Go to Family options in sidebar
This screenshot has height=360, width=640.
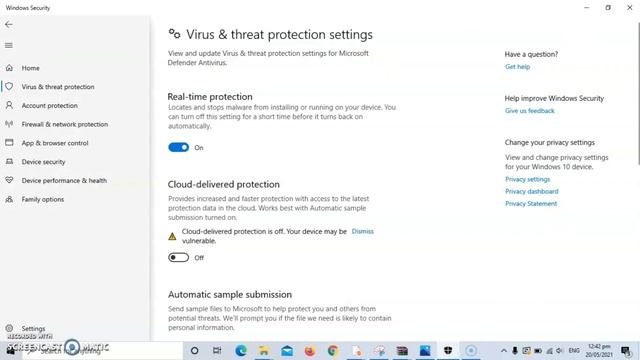(43, 199)
